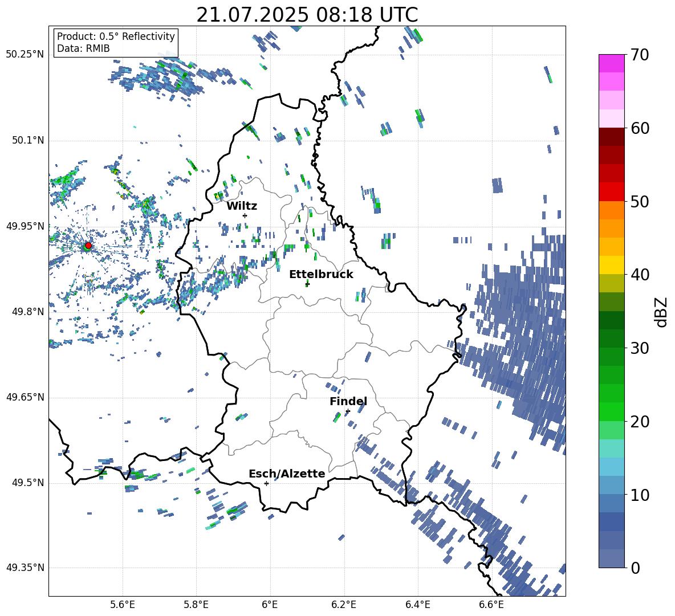Click the Findel station cross marker

click(348, 411)
